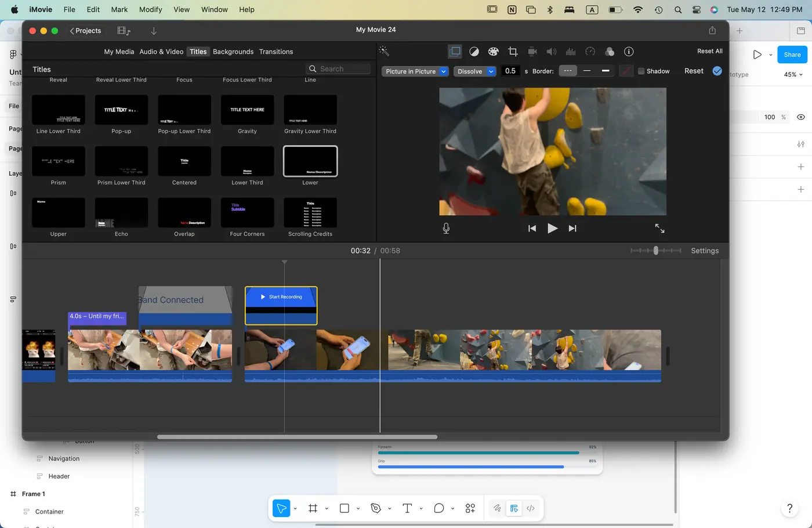
Task: Expand viewer to full screen
Action: tap(659, 228)
